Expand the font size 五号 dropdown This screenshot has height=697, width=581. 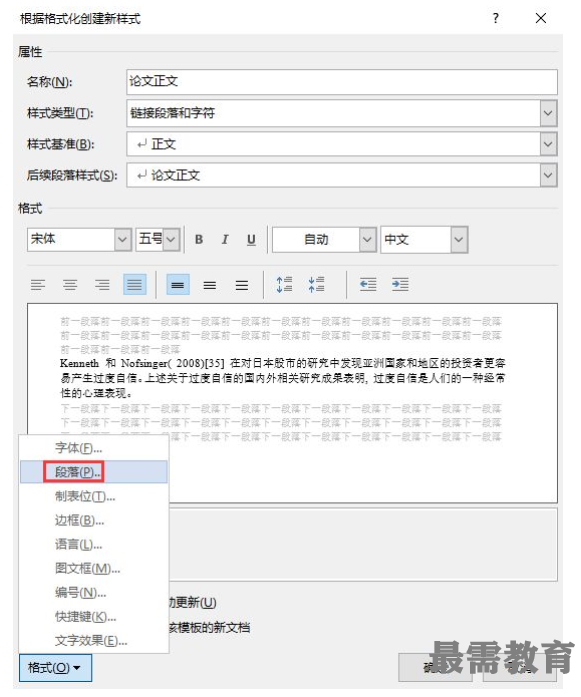(x=171, y=240)
